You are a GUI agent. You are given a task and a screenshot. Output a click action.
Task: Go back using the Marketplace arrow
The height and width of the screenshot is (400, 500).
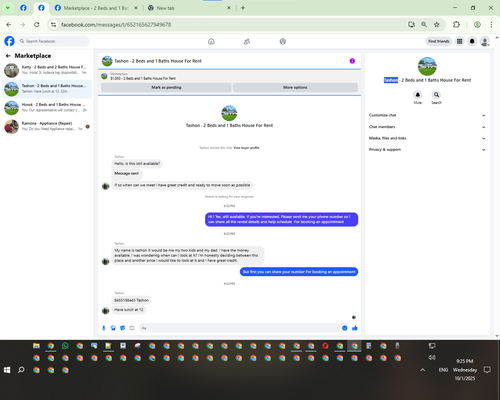pos(8,56)
